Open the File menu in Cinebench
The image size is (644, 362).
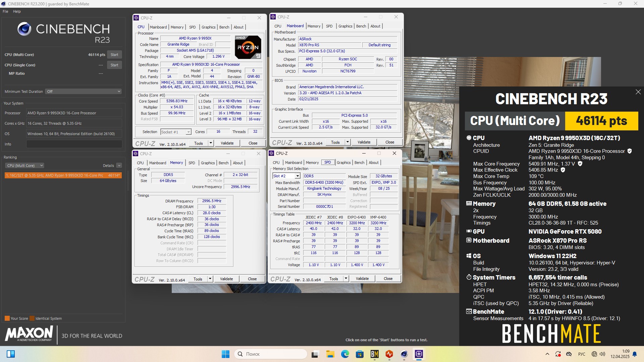click(5, 11)
